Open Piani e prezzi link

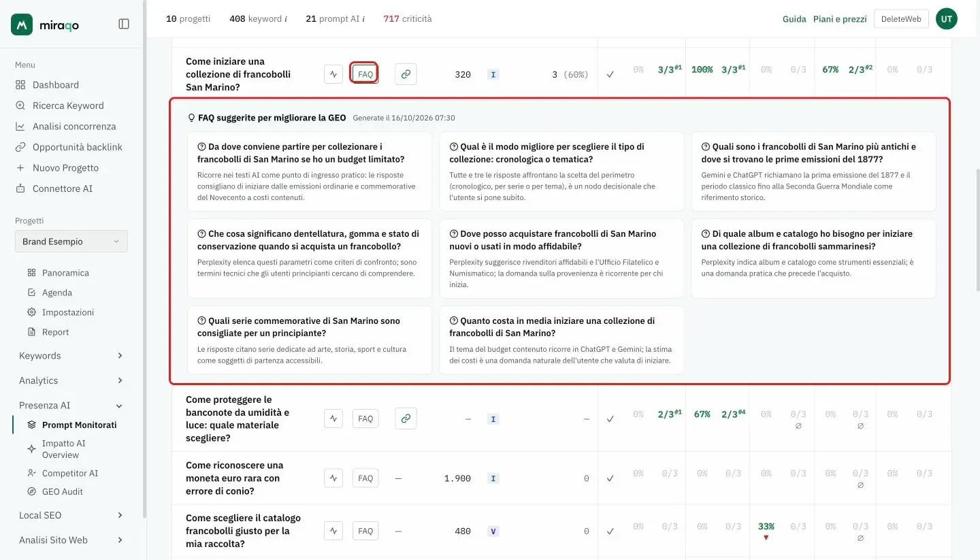[840, 19]
